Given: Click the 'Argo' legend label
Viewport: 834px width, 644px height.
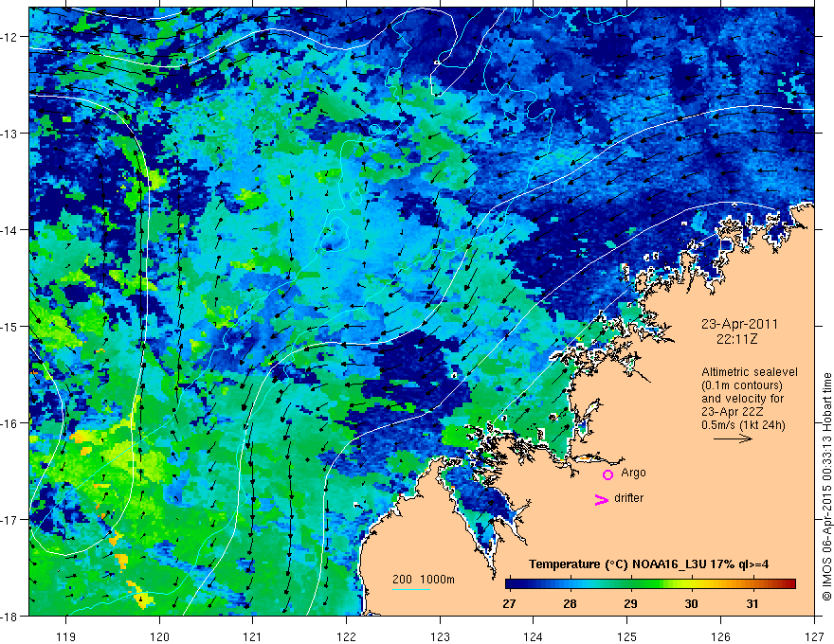Looking at the screenshot, I should [633, 473].
